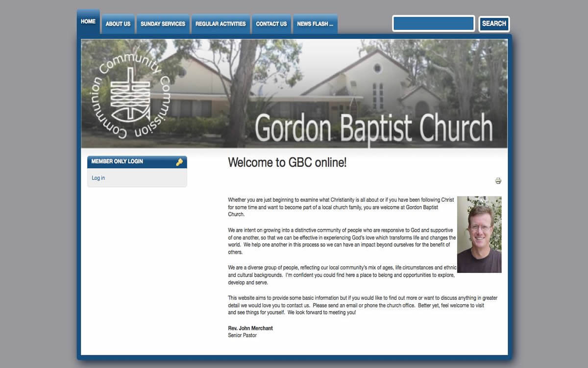
Task: Open the News Flash tab
Action: [x=315, y=24]
